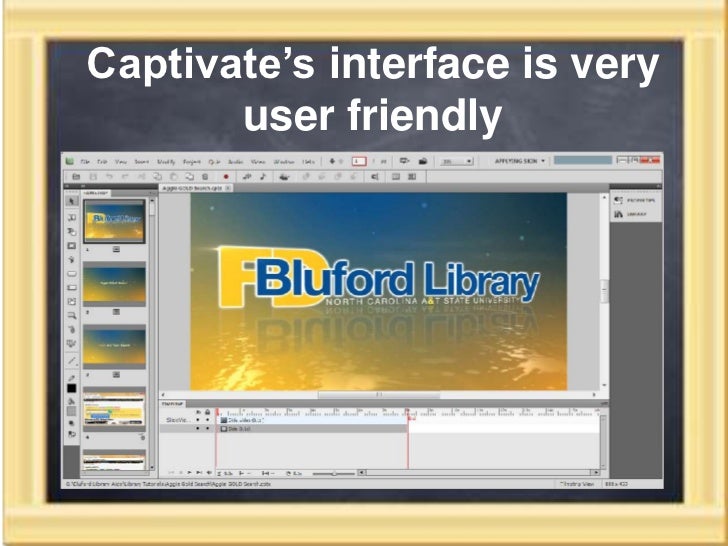This screenshot has width=728, height=546.
Task: Click the undo arrow toolbar icon
Action: [109, 176]
